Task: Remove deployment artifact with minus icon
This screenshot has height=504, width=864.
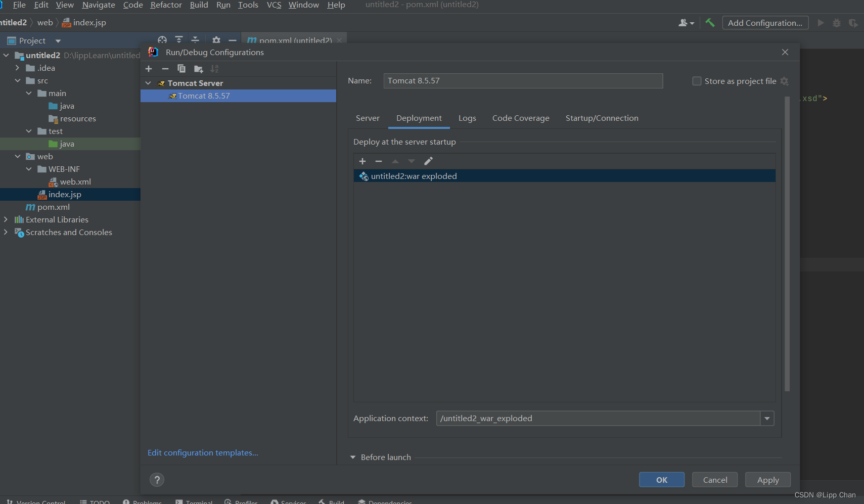Action: 379,161
